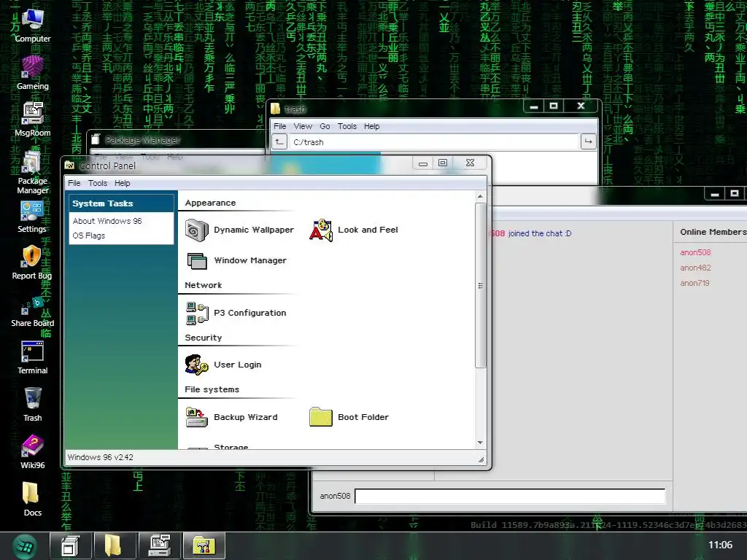This screenshot has height=560, width=747.
Task: Switch to Package Manager taskbar button
Action: pyautogui.click(x=71, y=545)
